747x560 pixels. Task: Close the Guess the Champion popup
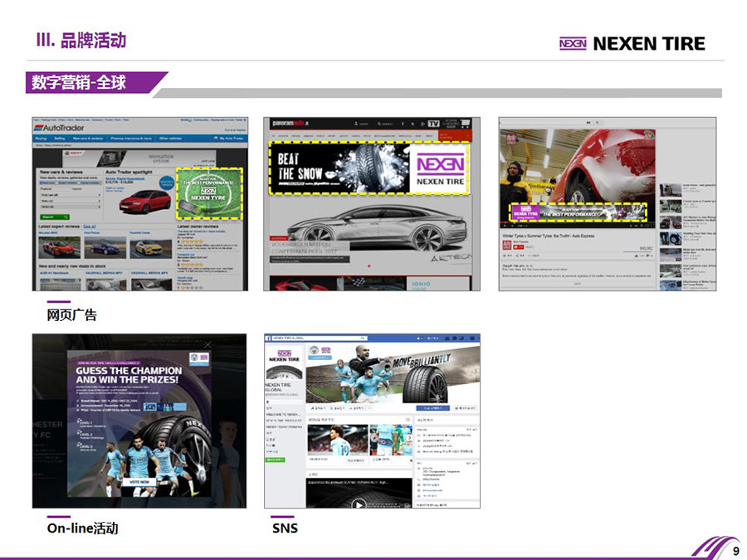click(x=207, y=343)
